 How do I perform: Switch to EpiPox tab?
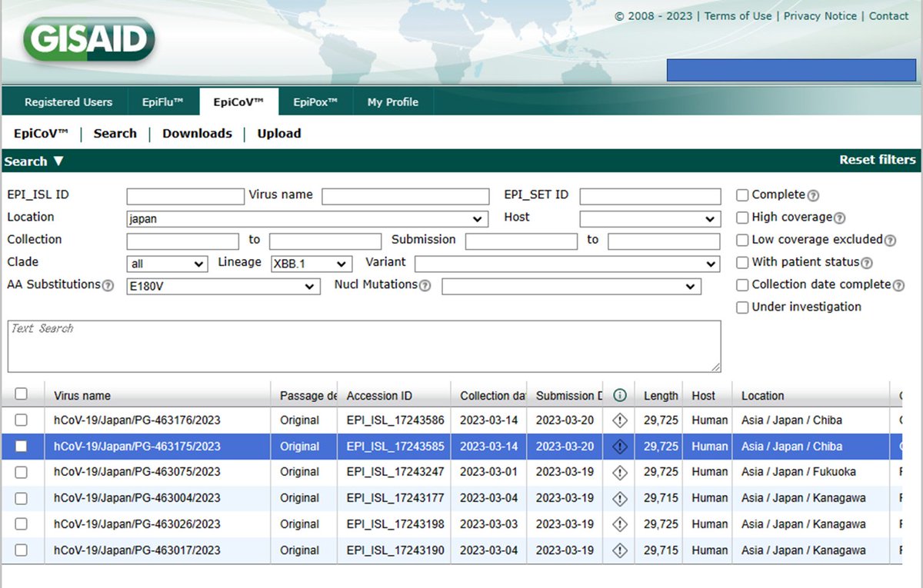point(315,102)
